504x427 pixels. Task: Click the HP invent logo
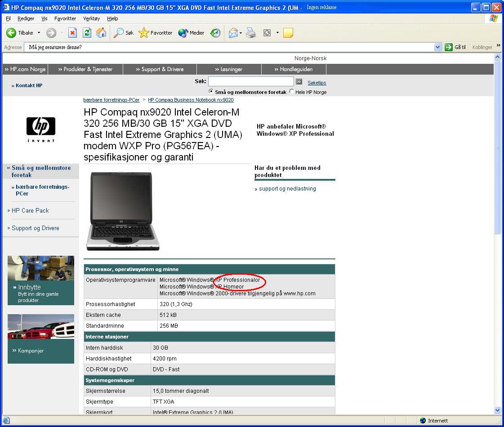(41, 129)
